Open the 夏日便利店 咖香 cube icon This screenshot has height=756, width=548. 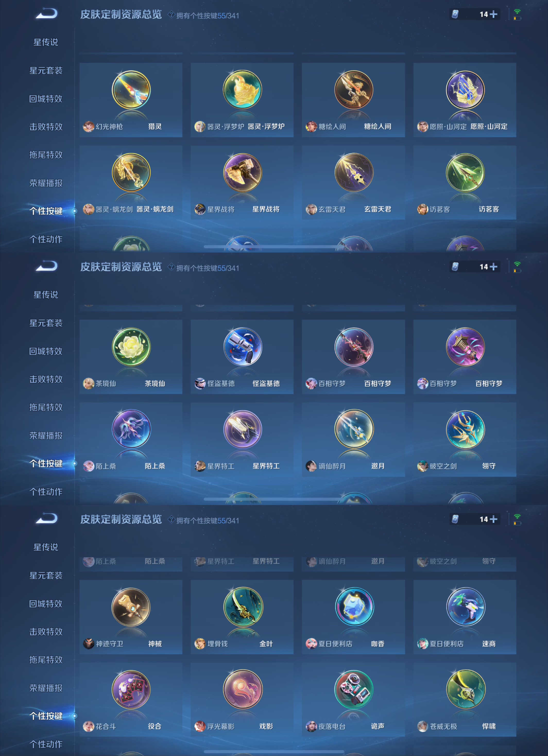click(x=354, y=607)
